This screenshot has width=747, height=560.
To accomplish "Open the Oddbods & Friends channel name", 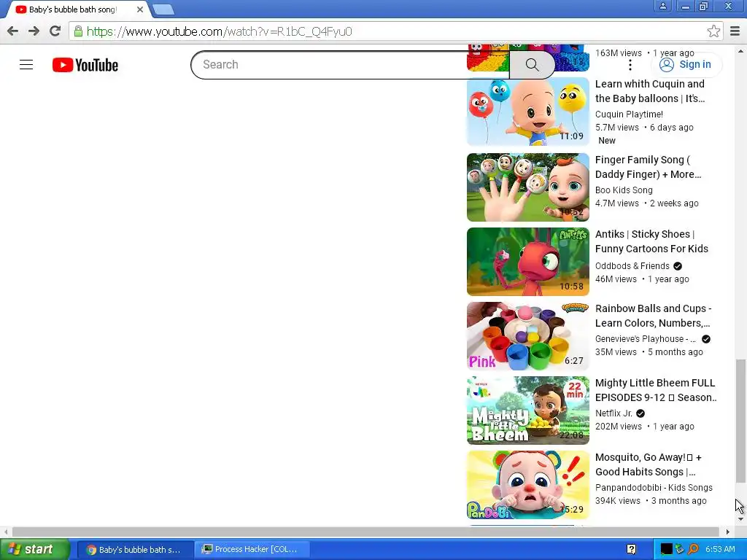I will coord(632,265).
